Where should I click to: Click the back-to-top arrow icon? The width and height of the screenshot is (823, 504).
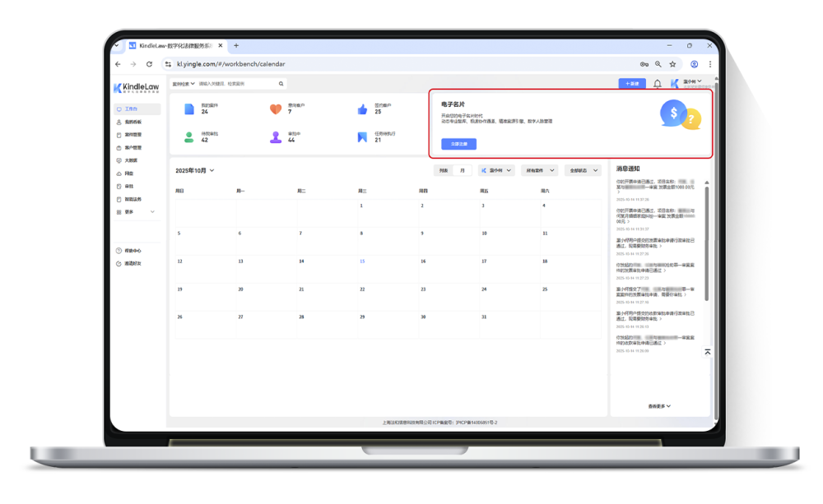point(706,352)
